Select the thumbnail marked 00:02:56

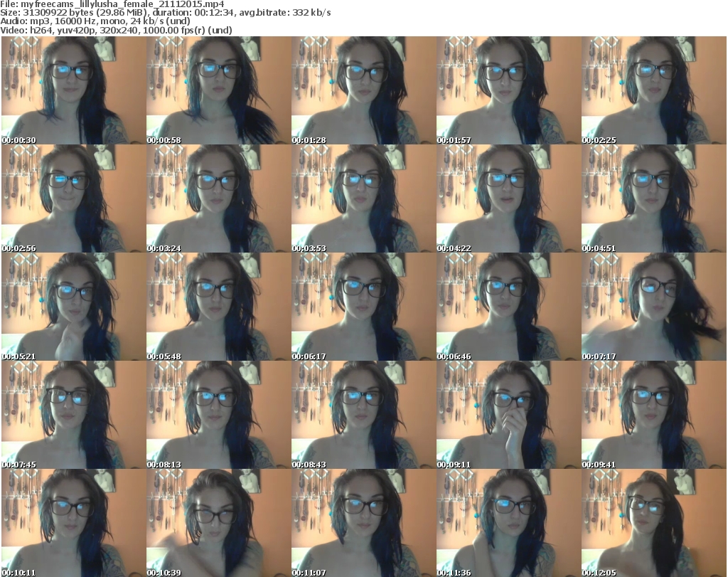click(74, 198)
